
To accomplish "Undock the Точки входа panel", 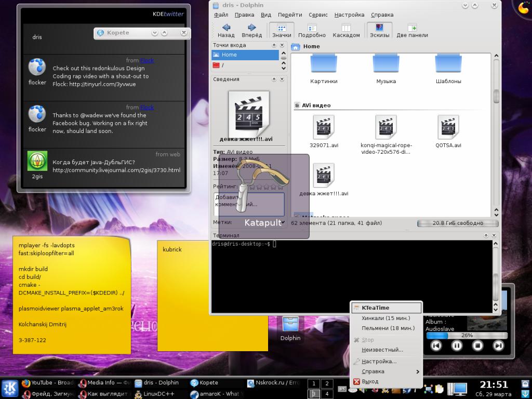I will tap(274, 45).
